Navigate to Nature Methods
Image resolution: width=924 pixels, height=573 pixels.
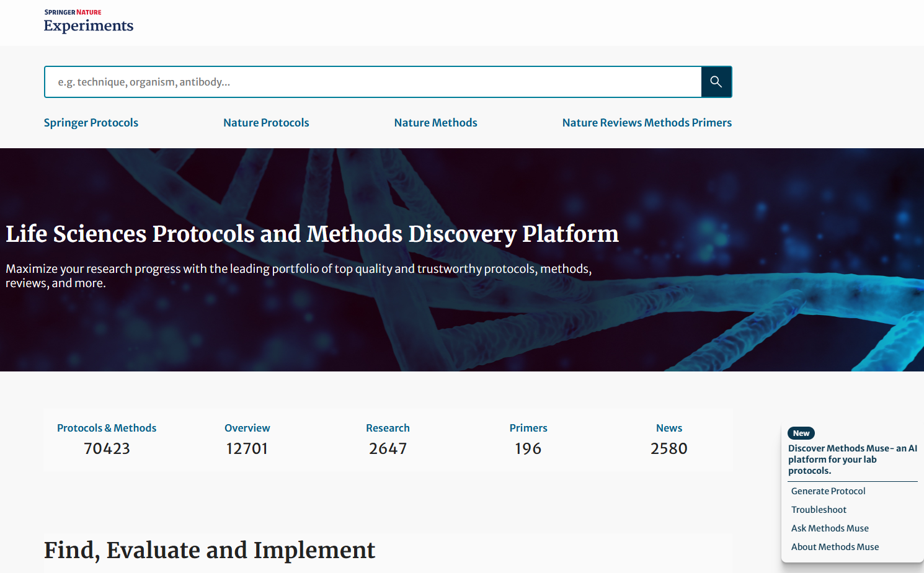(x=435, y=123)
